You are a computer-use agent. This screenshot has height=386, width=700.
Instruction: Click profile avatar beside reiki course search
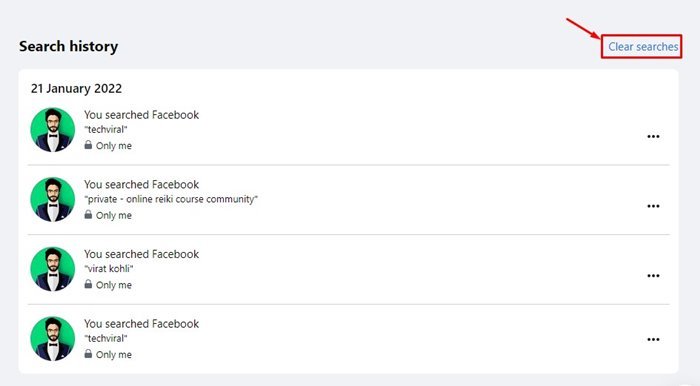point(53,199)
